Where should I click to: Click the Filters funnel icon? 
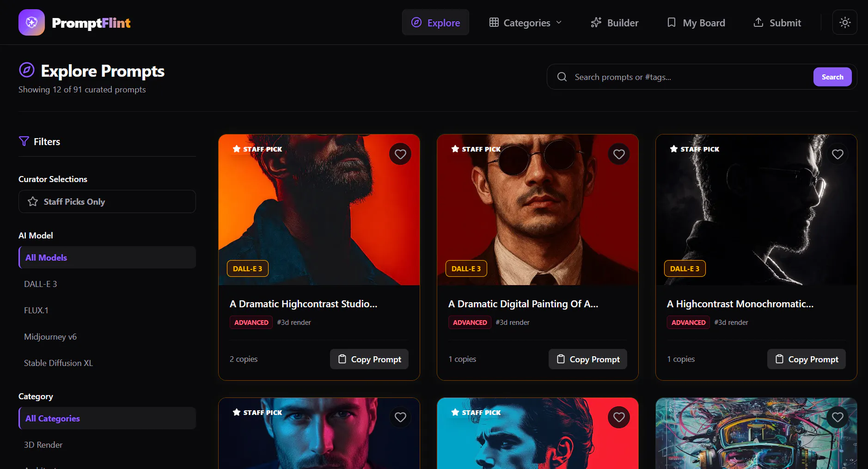point(24,141)
